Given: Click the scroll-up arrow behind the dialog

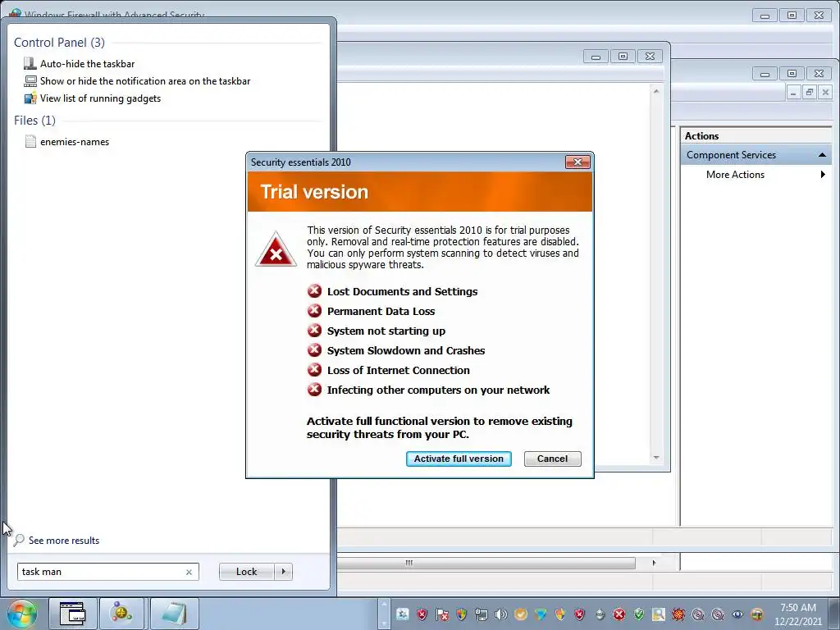Looking at the screenshot, I should point(656,92).
